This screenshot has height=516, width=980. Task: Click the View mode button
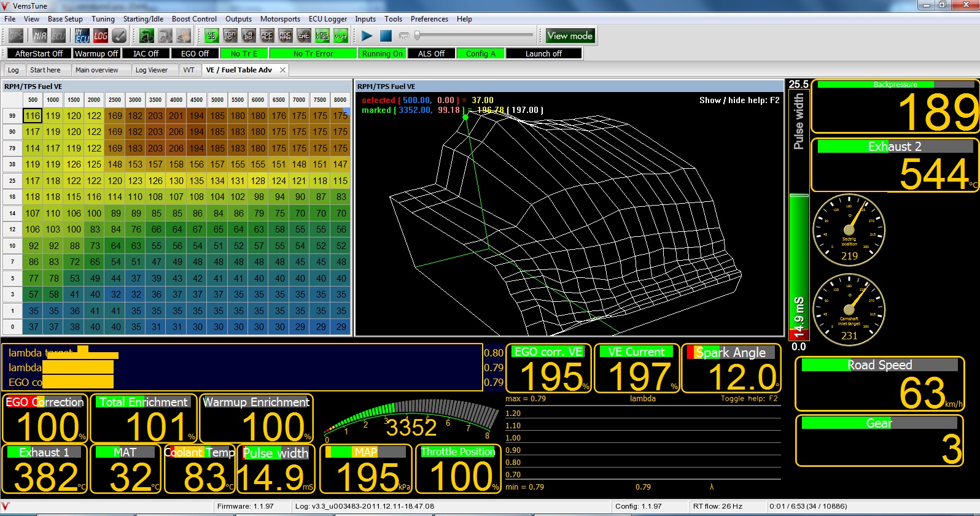point(570,36)
